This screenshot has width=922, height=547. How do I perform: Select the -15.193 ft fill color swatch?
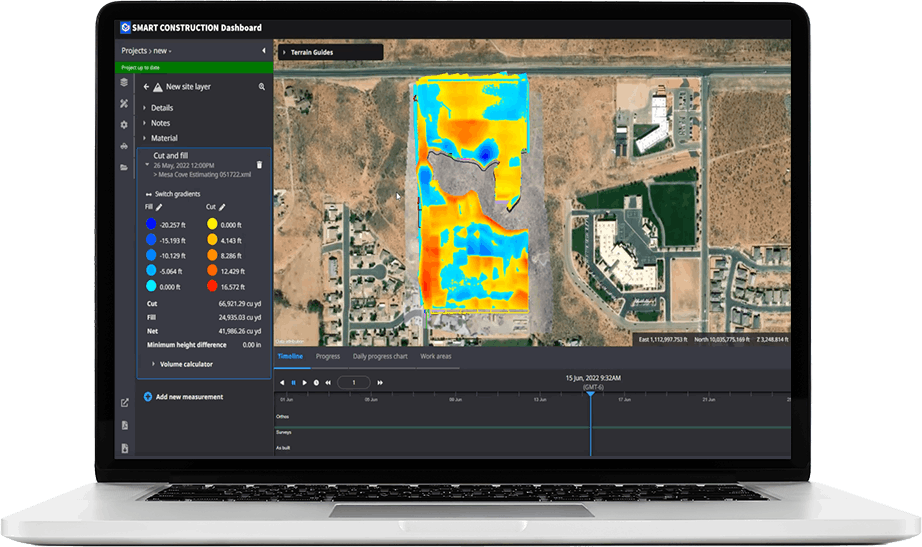[151, 240]
